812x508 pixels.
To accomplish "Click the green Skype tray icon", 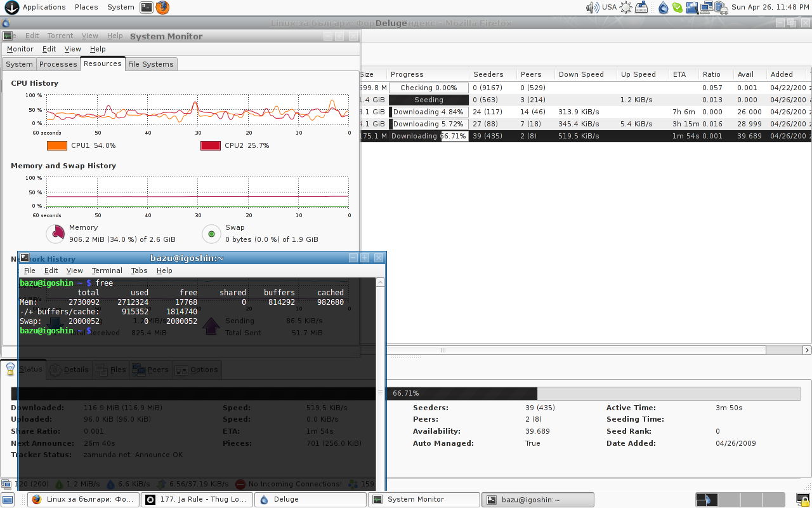I will [678, 8].
